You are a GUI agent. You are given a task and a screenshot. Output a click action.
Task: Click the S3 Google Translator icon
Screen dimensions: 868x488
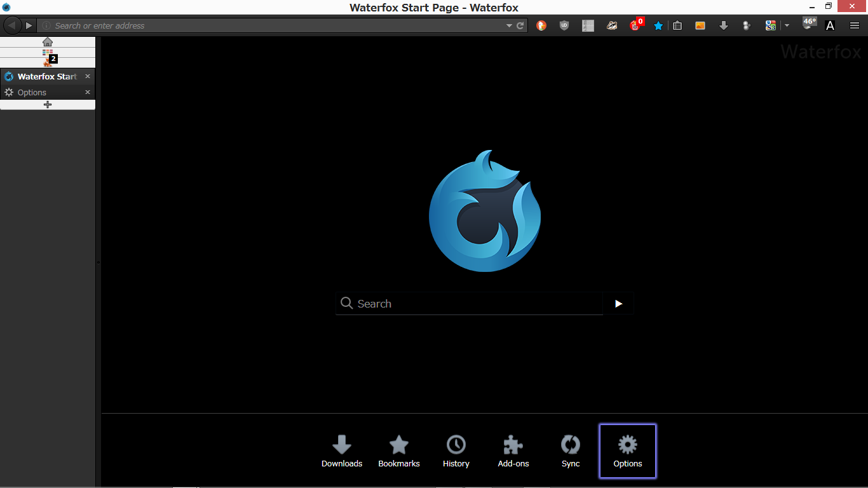(770, 25)
